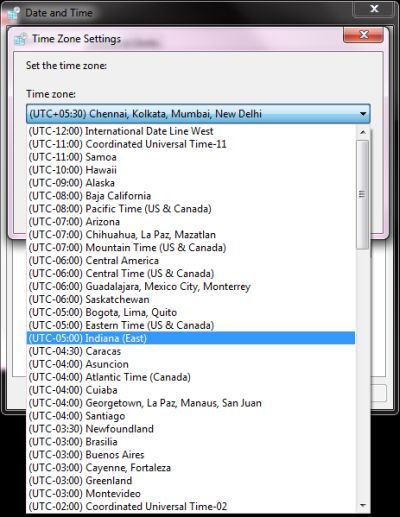Select the Samoa time zone
Viewport: 400px width, 517px height.
point(191,157)
